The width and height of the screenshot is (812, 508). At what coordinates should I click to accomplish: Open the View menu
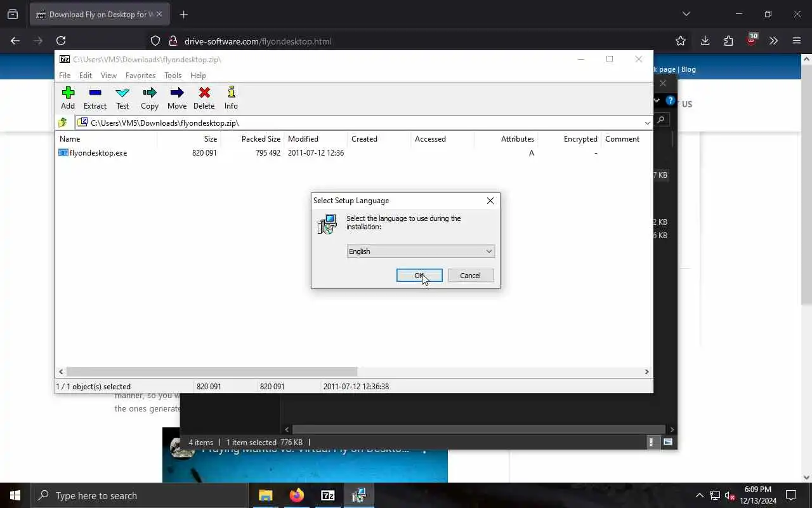click(108, 75)
